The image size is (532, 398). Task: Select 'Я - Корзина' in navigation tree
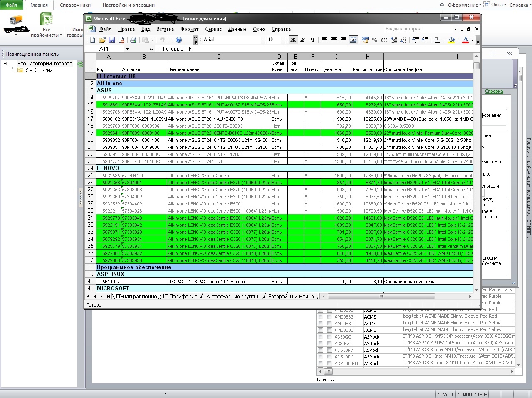[39, 70]
